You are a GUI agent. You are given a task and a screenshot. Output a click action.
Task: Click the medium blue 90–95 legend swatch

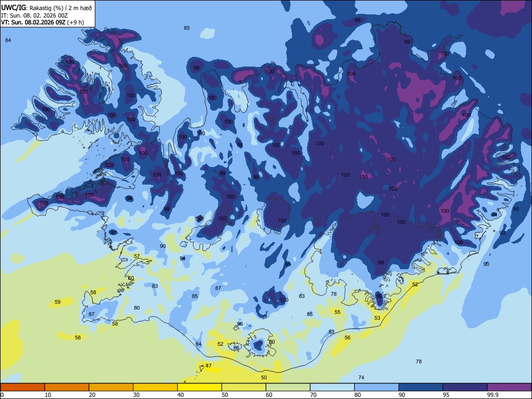point(421,387)
